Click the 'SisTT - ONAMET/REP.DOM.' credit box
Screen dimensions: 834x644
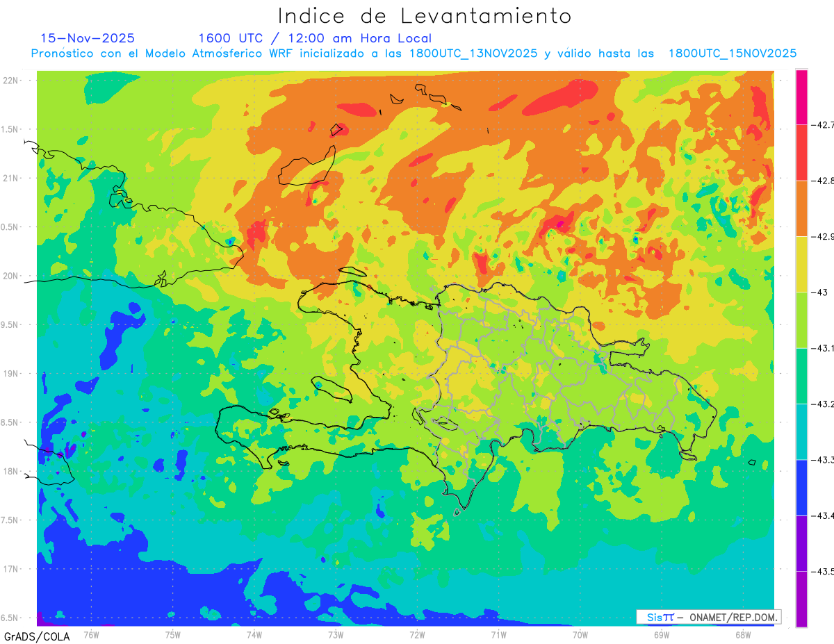(x=708, y=617)
